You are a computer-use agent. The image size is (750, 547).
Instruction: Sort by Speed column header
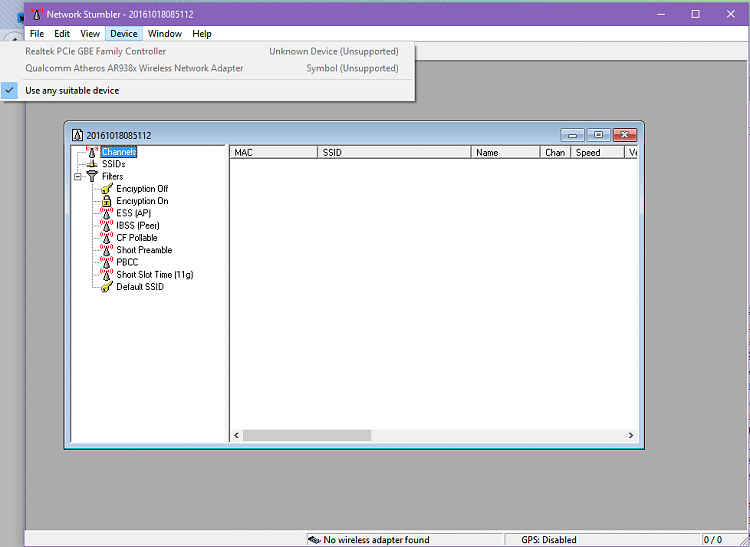click(597, 153)
